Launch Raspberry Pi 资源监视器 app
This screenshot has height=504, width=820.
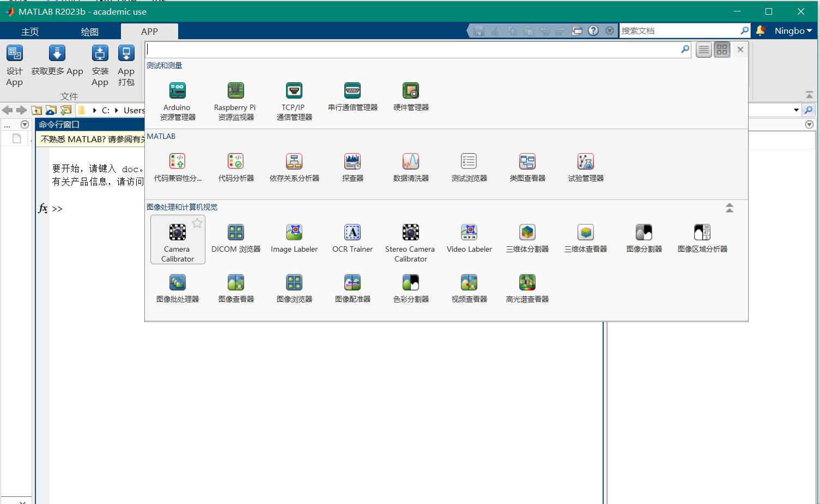pos(235,101)
